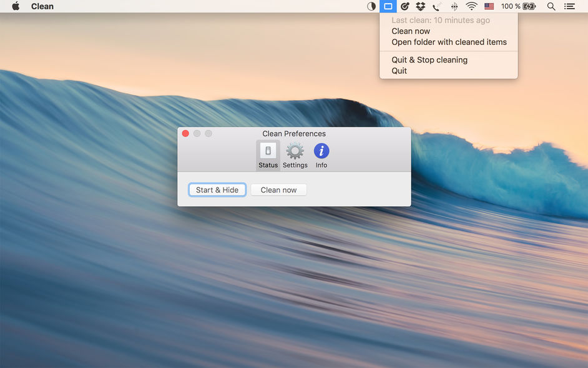Select Quit in the status menu
This screenshot has height=368, width=588.
pyautogui.click(x=399, y=71)
